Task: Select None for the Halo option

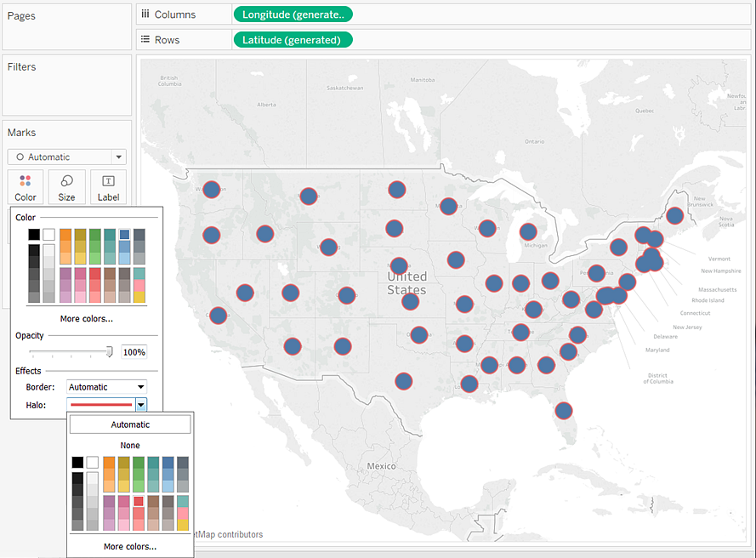Action: (x=130, y=445)
